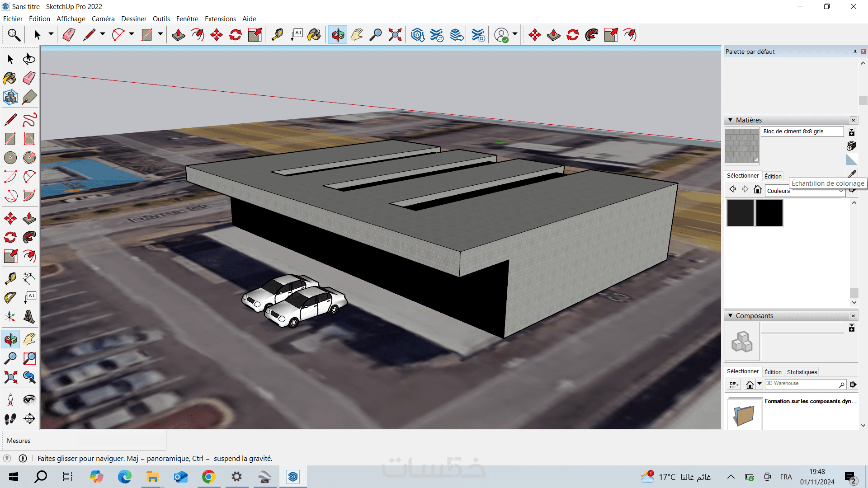Pick the material sample eyedropper icon
This screenshot has height=488, width=868.
(852, 174)
